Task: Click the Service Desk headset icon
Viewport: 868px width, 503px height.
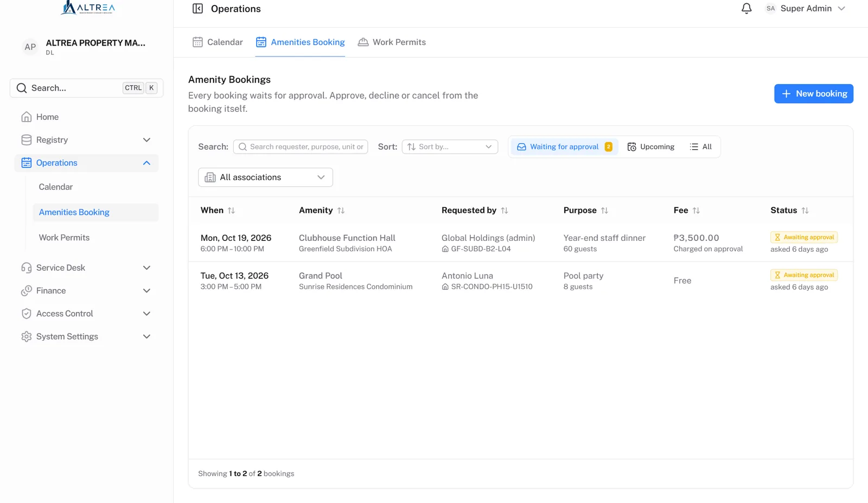Action: pos(26,268)
